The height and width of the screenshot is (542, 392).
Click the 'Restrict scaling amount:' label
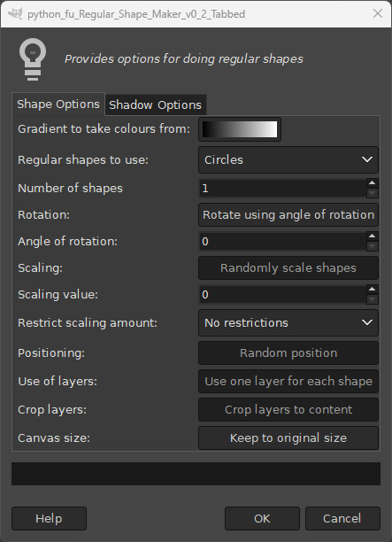point(88,323)
